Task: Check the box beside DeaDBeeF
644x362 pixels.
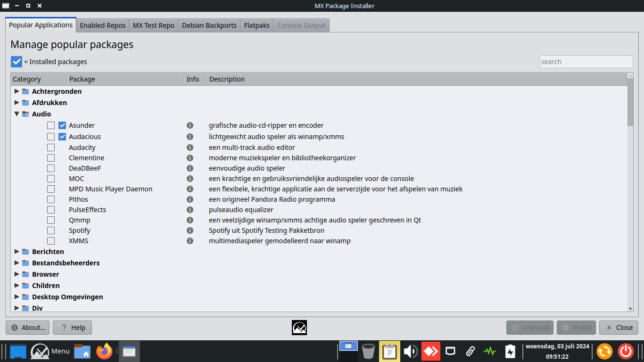Action: click(x=51, y=168)
